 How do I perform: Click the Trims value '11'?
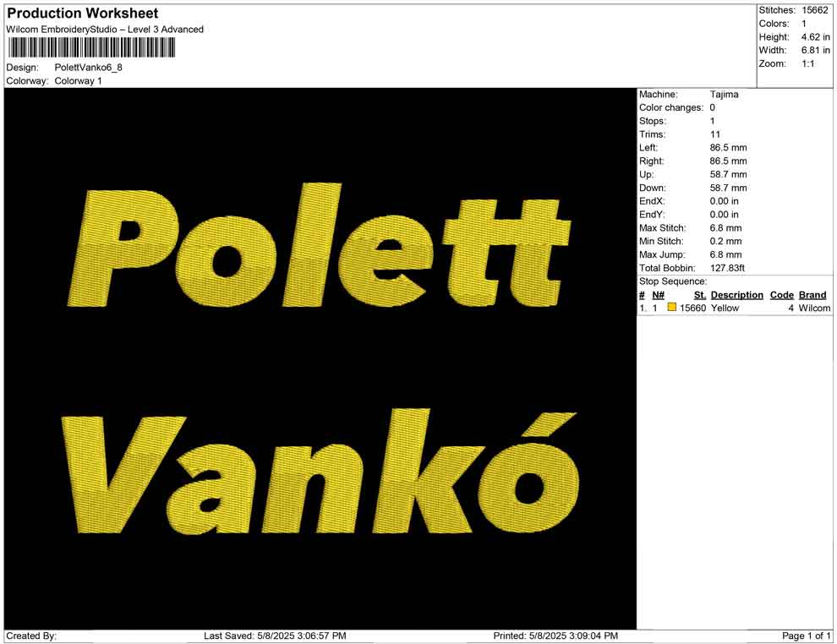click(714, 134)
